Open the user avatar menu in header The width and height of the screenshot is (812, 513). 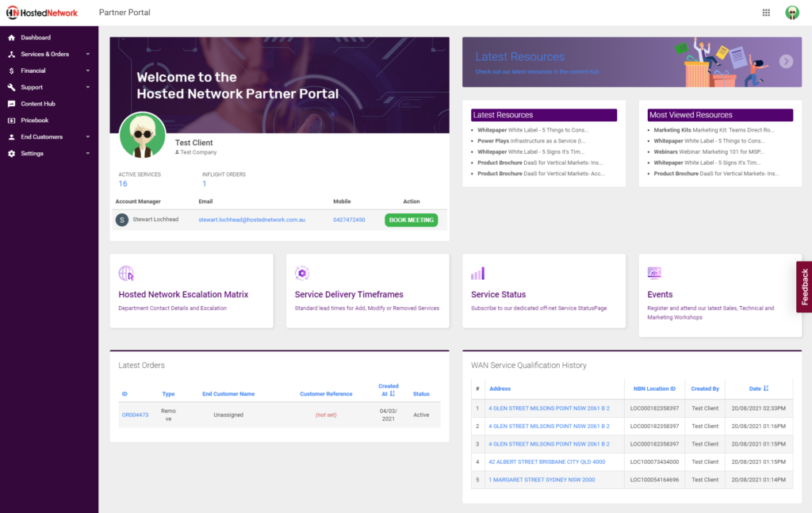[792, 13]
